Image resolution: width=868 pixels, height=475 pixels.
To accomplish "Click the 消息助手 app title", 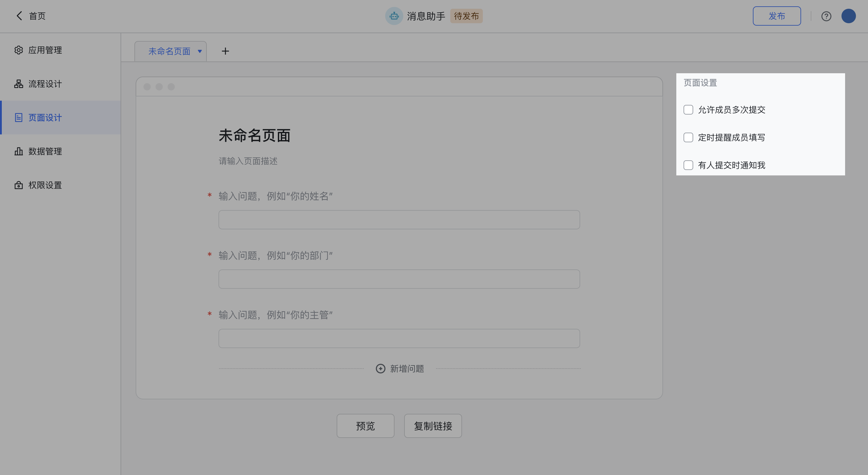I will point(426,16).
